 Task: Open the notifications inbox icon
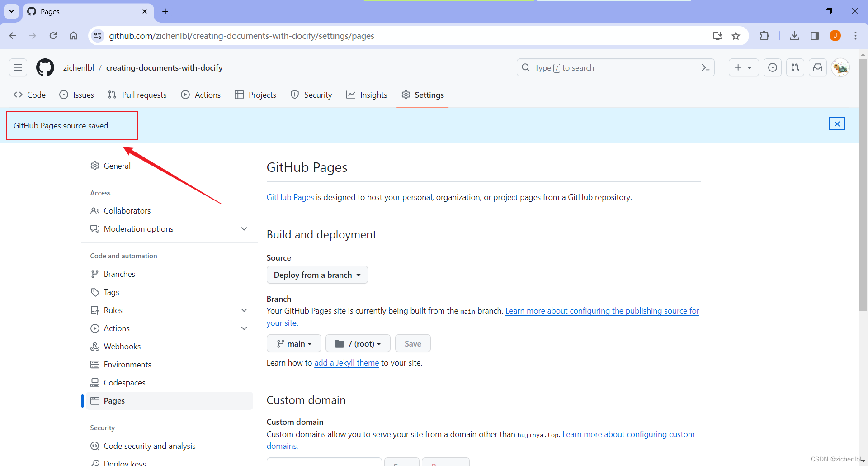tap(818, 67)
